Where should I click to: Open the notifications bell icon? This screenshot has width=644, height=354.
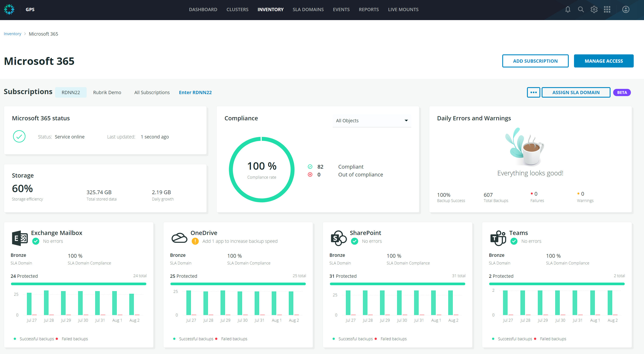pyautogui.click(x=567, y=9)
